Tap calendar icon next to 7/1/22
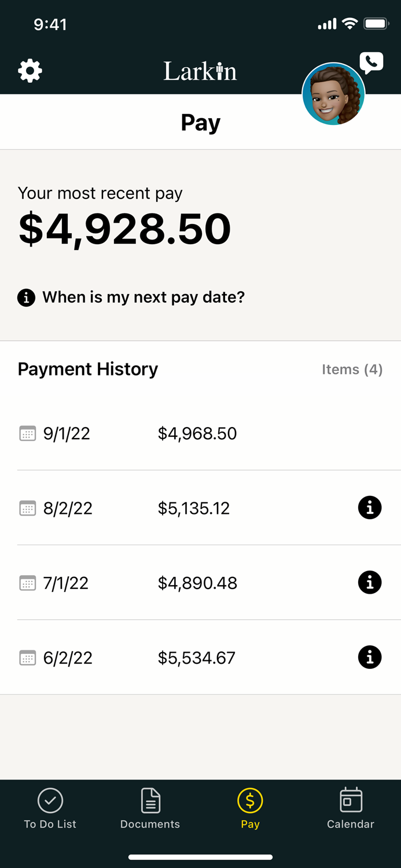 tap(27, 583)
